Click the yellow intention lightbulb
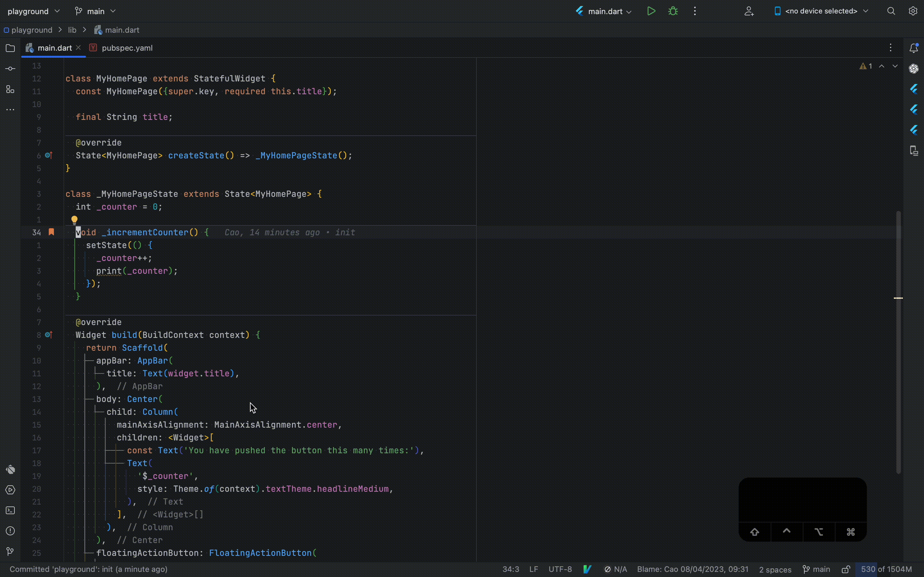Screen dimensions: 924x577 point(74,220)
